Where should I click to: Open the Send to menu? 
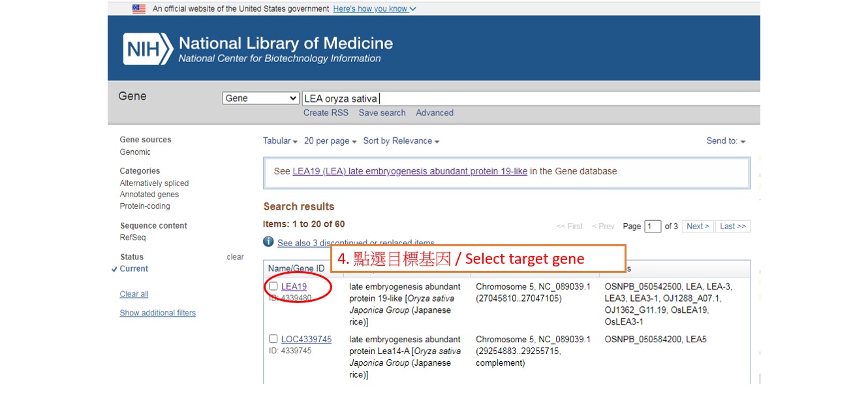coord(726,141)
